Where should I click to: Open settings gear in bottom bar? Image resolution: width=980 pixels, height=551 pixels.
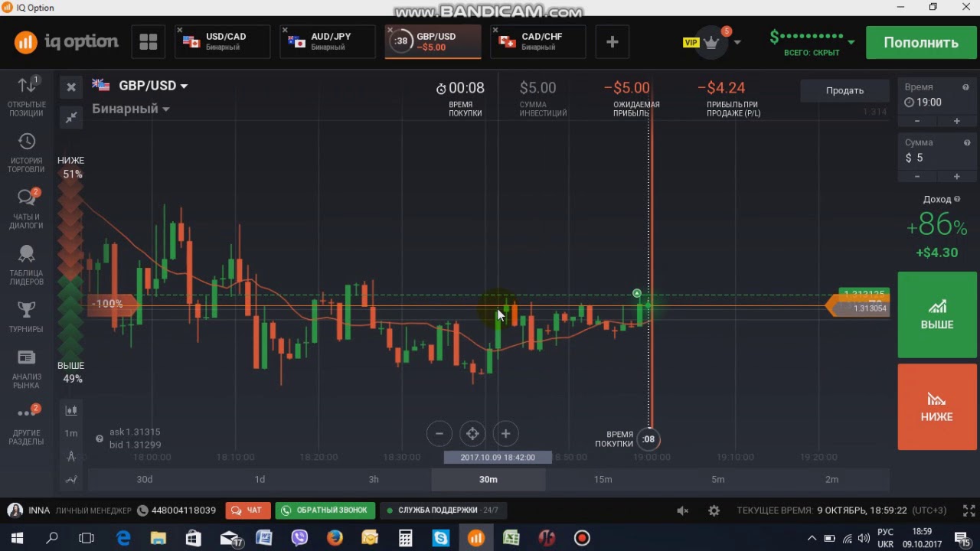(x=714, y=510)
